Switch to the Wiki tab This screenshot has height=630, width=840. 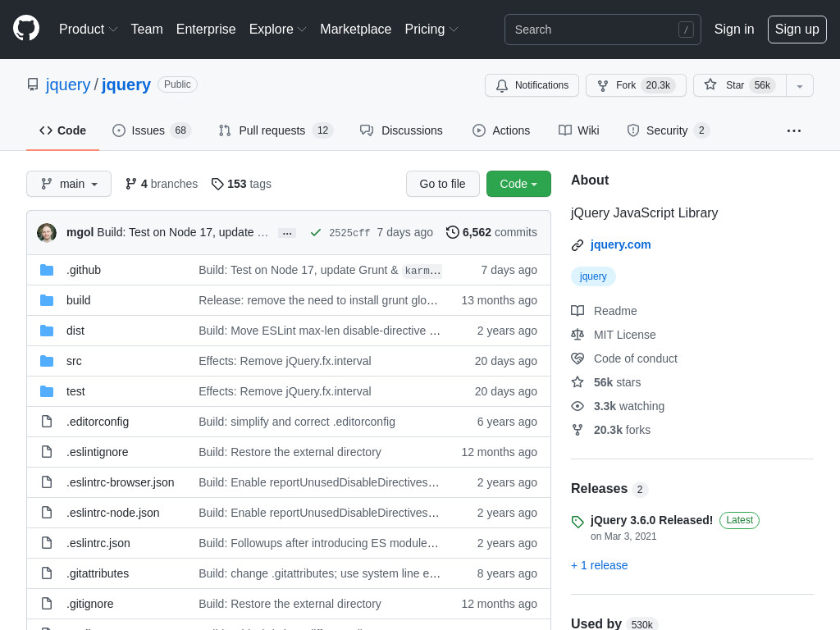tap(578, 130)
